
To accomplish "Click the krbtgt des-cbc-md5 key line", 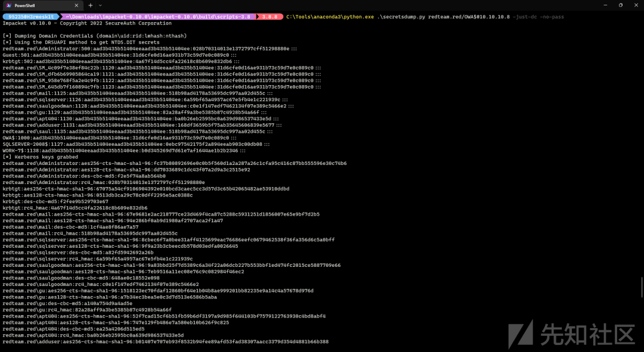I will click(x=55, y=201).
